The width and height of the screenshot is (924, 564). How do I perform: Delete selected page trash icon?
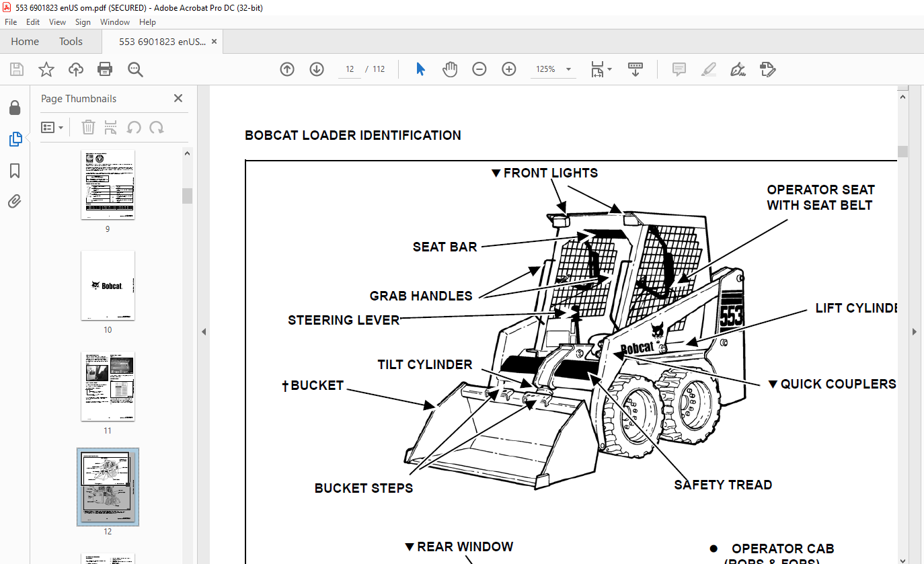coord(88,127)
